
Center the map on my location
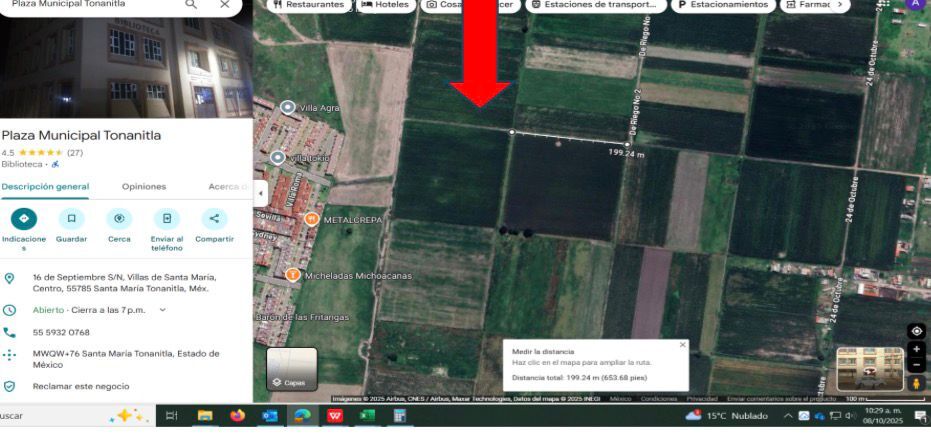[x=916, y=331]
